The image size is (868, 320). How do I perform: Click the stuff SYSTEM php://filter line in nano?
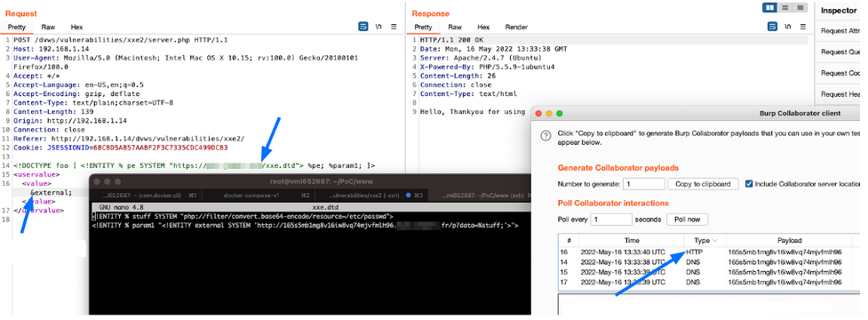(x=243, y=217)
